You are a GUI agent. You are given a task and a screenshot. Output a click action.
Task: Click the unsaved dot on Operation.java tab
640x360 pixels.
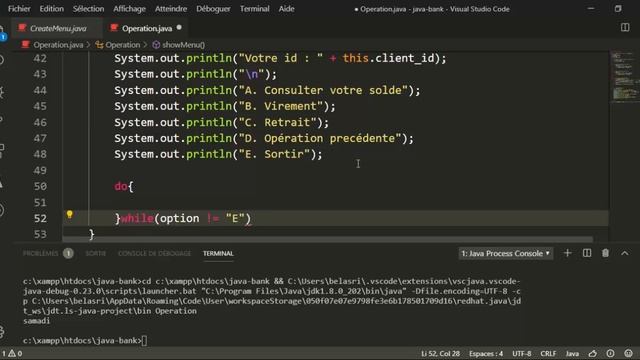pos(179,28)
